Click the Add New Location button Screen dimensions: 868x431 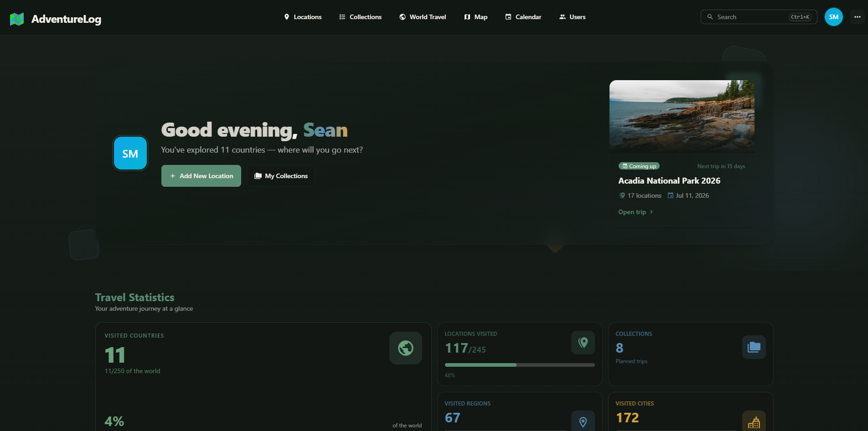(x=201, y=176)
